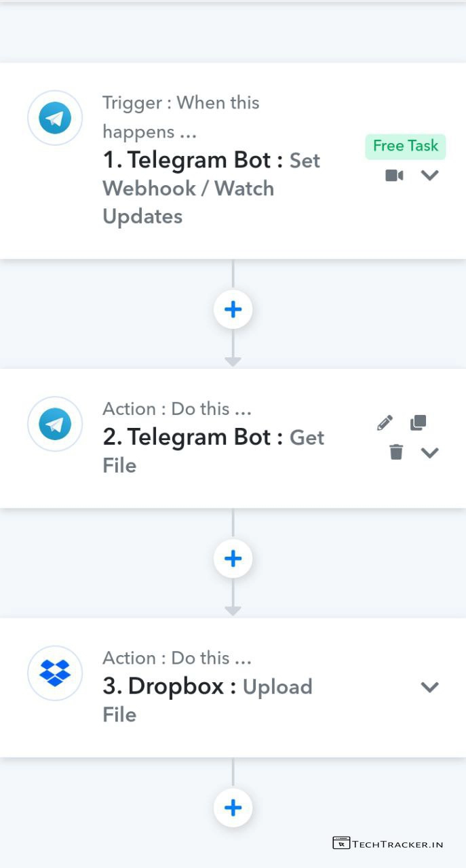Viewport: 466px width, 868px height.
Task: Expand the Telegram Bot Get File step
Action: [x=429, y=452]
